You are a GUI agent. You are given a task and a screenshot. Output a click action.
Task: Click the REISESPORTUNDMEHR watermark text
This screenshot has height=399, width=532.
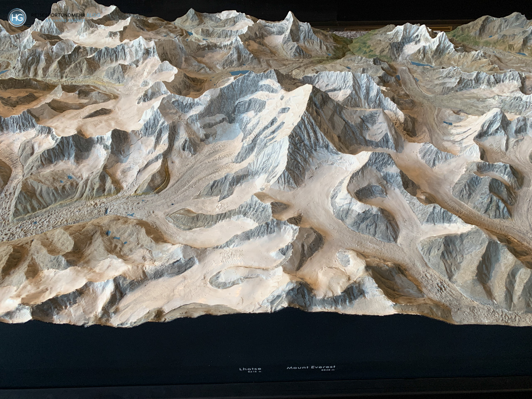coord(58,15)
